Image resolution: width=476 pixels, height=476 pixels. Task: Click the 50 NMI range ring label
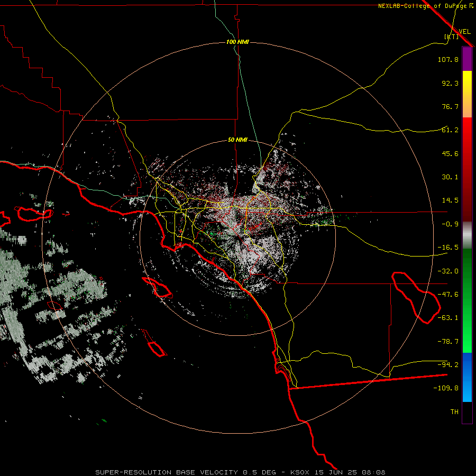click(237, 140)
